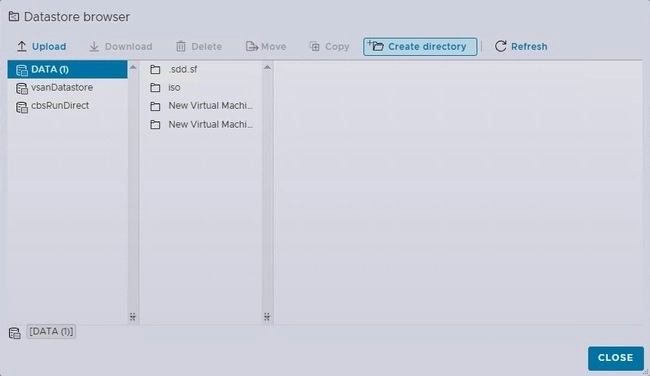This screenshot has height=376, width=650.
Task: Click the Download text label
Action: (x=129, y=46)
